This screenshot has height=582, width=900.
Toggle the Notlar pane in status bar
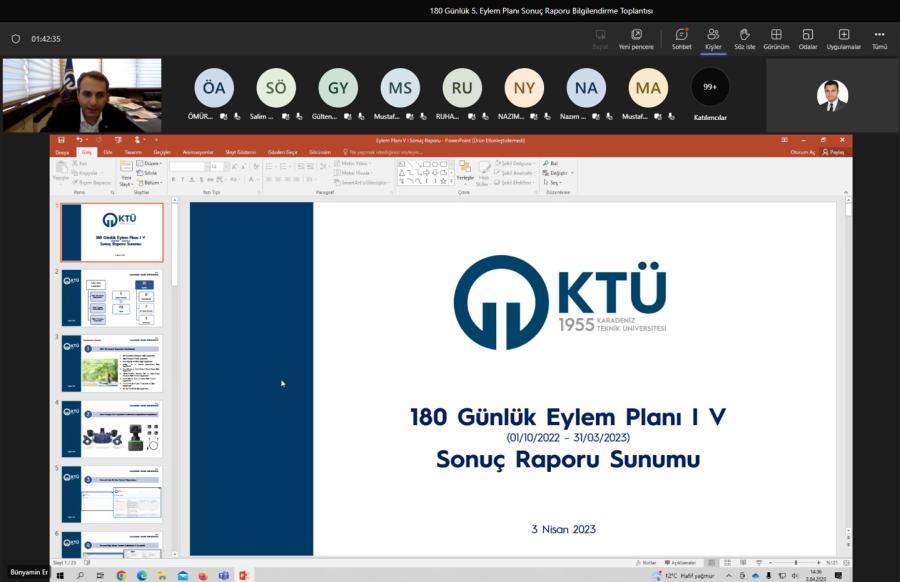point(648,562)
